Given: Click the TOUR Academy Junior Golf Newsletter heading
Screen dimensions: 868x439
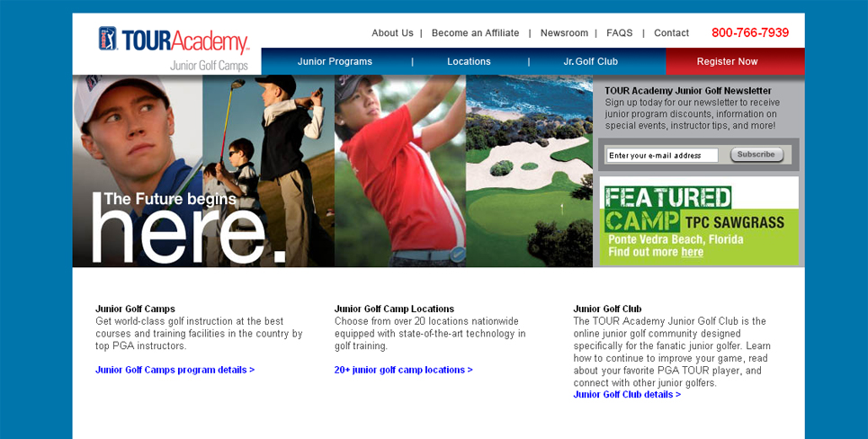Looking at the screenshot, I should click(687, 91).
